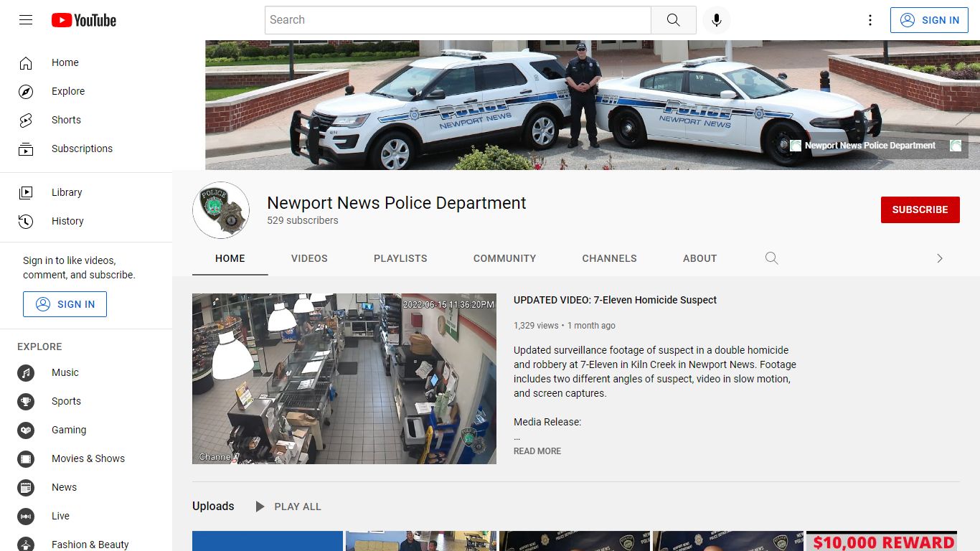Click the Music category icon
The image size is (980, 551).
coord(26,372)
